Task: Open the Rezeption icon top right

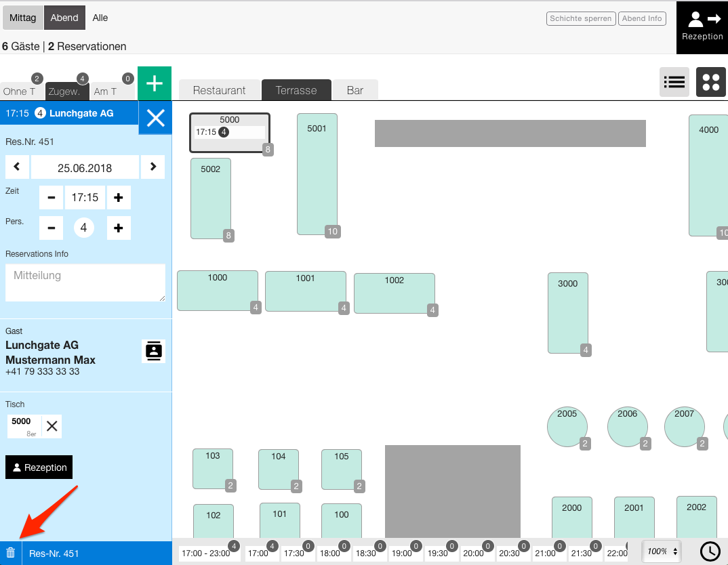Action: [x=702, y=26]
